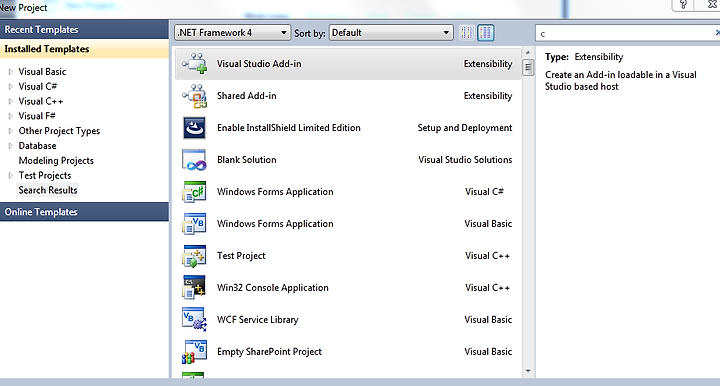Viewport: 720px width, 386px height.
Task: Open the .NET Framework 4 version dropdown
Action: 232,33
